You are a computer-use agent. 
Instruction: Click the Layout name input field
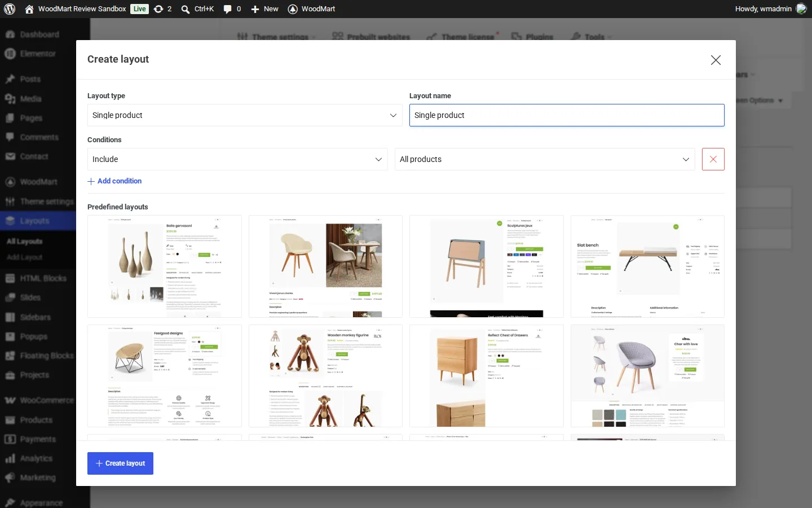pyautogui.click(x=567, y=115)
